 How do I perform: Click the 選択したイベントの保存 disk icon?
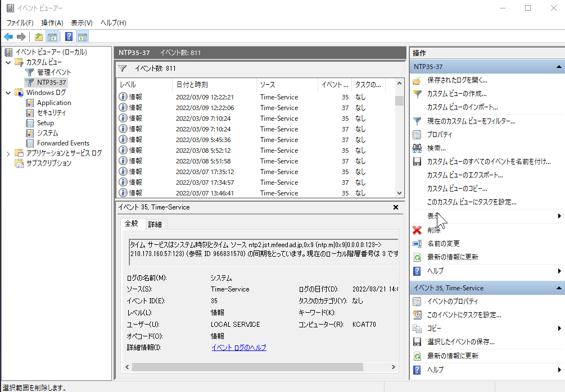[x=417, y=342]
